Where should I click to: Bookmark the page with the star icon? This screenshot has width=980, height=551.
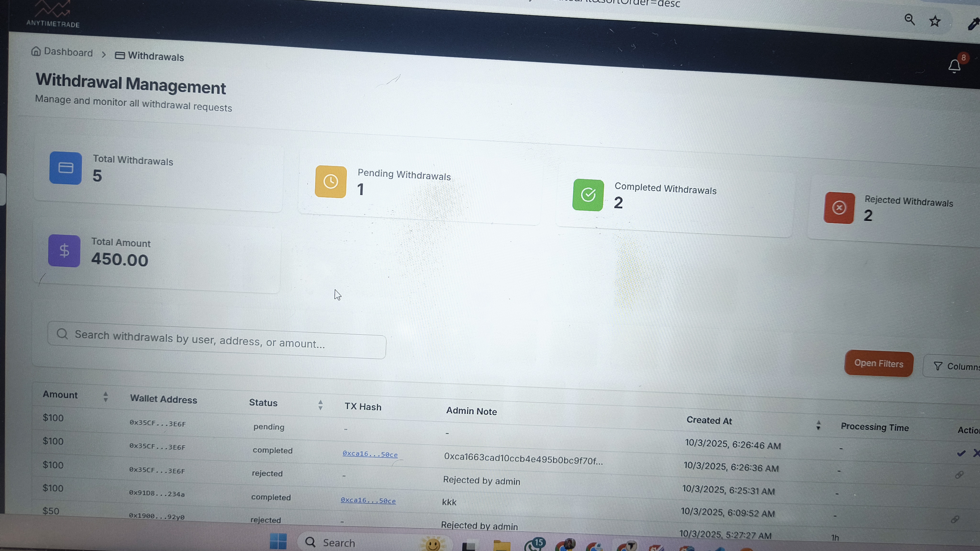pos(935,21)
